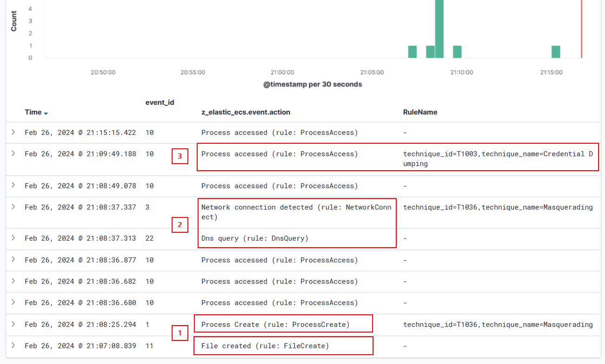Select the histogram bar near 21:15:00

[x=556, y=52]
